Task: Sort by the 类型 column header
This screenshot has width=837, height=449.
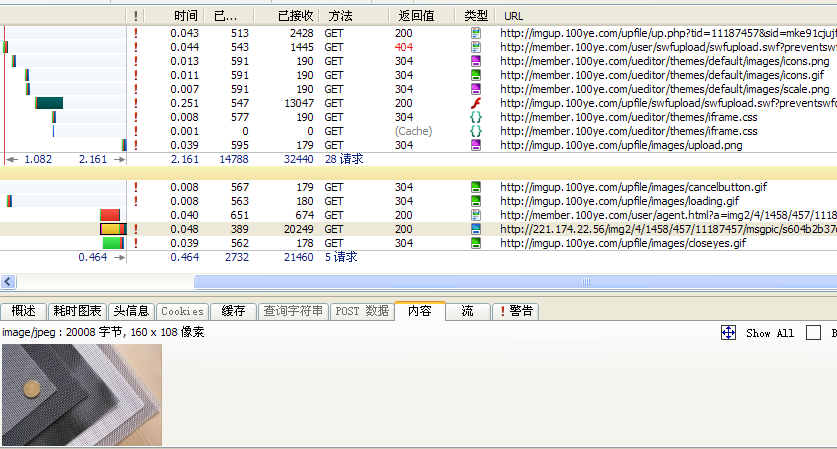Action: (x=475, y=16)
